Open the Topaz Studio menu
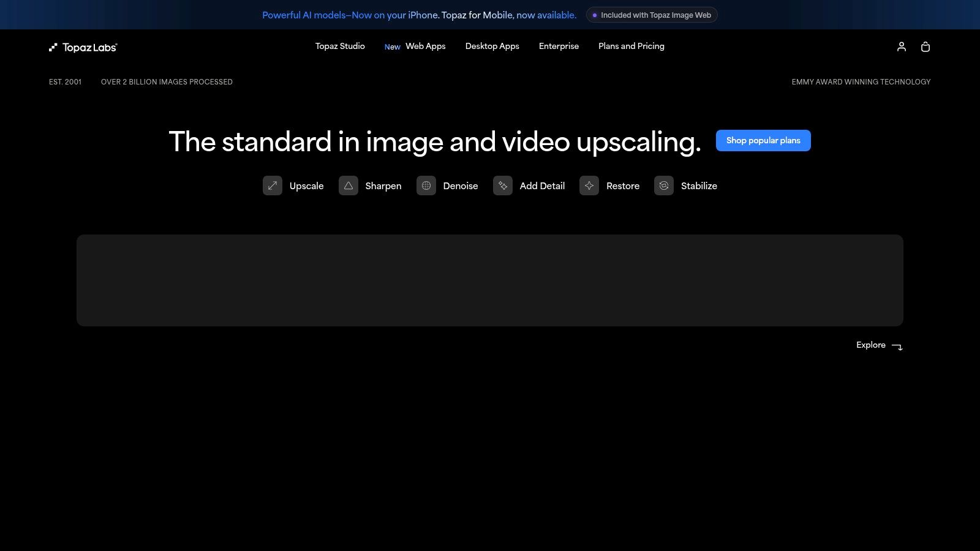This screenshot has height=551, width=980. [x=340, y=46]
